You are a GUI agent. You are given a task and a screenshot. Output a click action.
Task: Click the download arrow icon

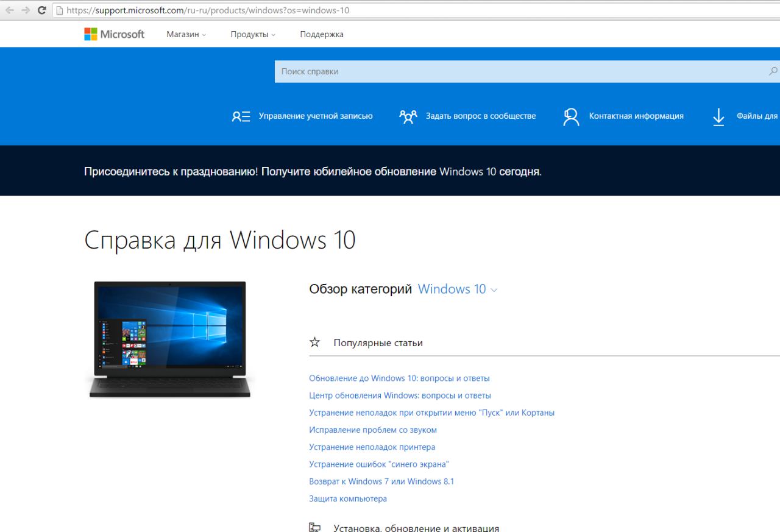(x=719, y=116)
